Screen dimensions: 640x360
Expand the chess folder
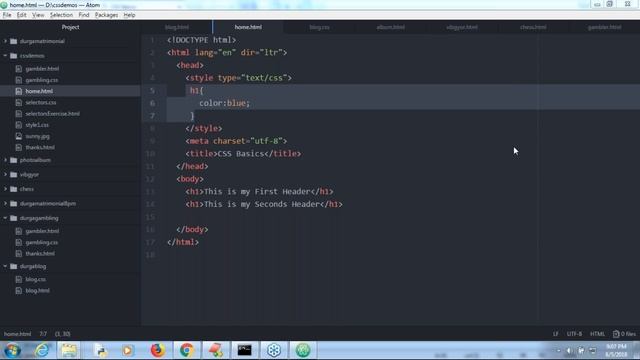point(6,189)
